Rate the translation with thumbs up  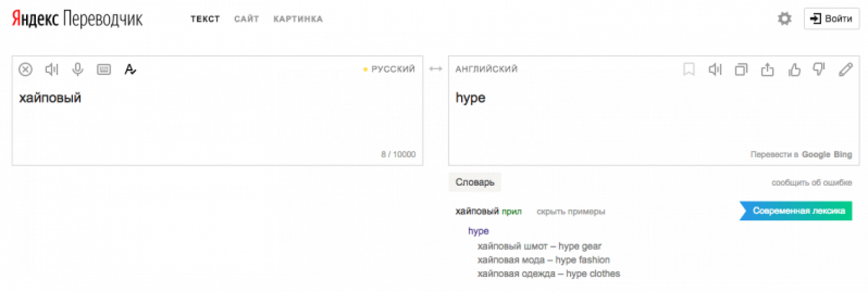tap(794, 69)
